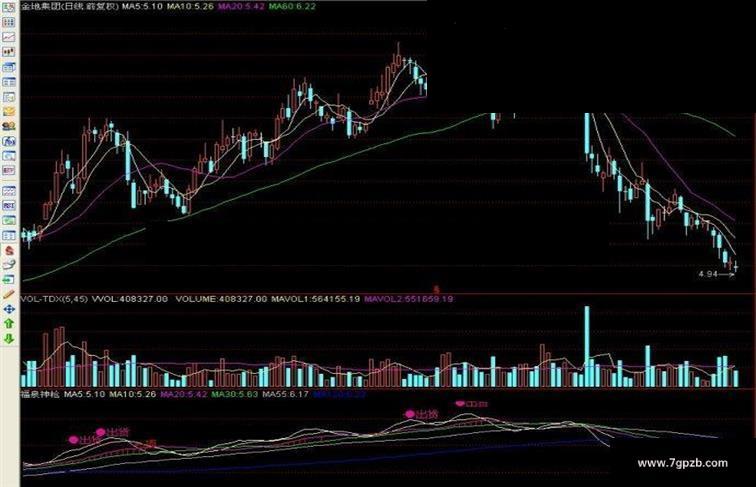Click the blue text-labeled indicator icon
Screen dimensions: 756x487
9,206
